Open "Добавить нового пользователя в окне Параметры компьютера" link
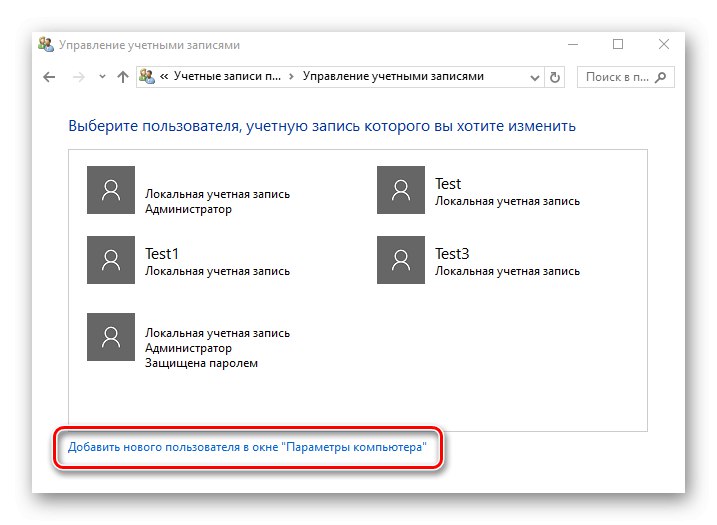The height and width of the screenshot is (525, 717). pyautogui.click(x=247, y=447)
